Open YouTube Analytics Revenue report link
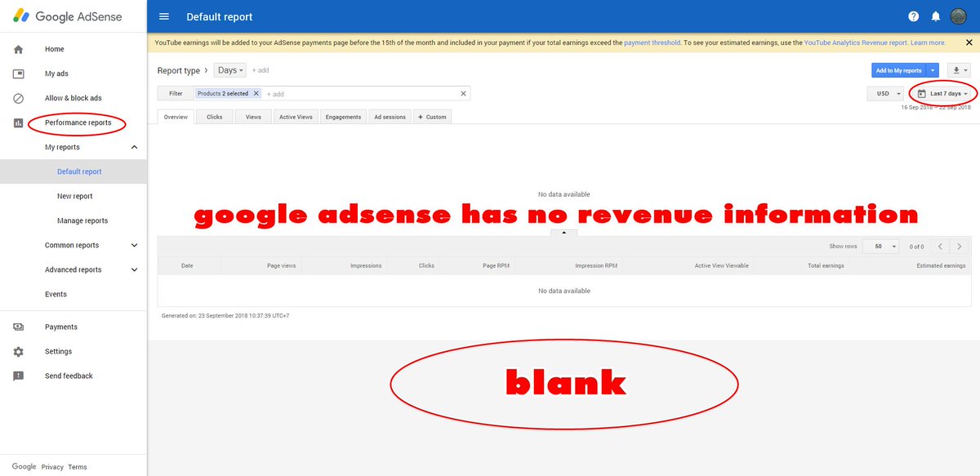The width and height of the screenshot is (980, 476). (x=856, y=42)
